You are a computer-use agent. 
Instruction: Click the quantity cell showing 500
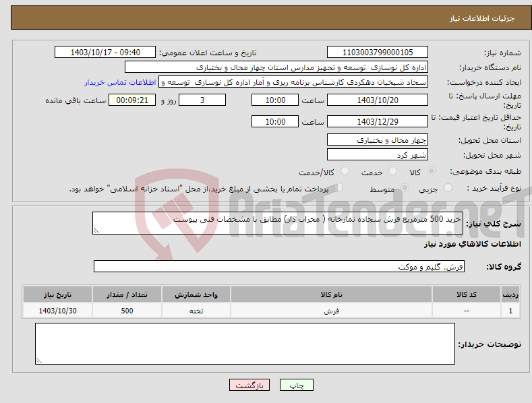point(127,311)
